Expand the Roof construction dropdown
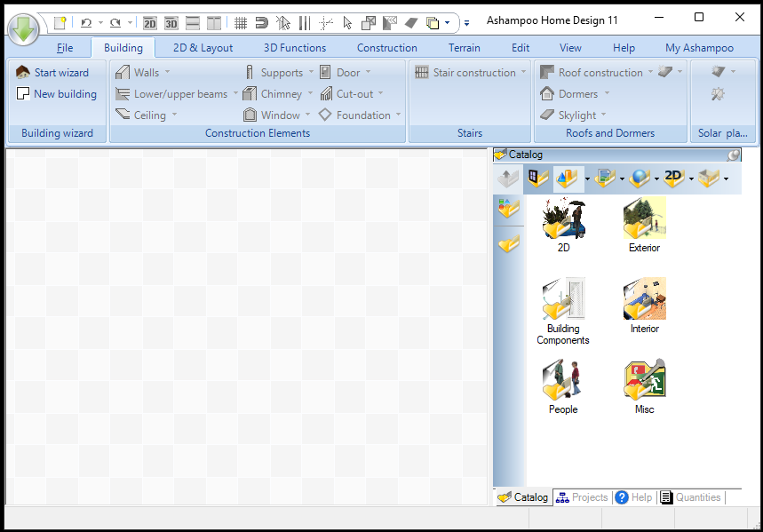Screen dimensions: 763x532 [x=650, y=72]
